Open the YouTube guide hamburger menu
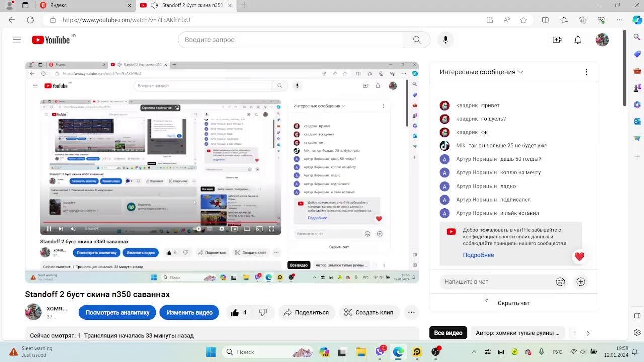644x362 pixels. pos(17,40)
